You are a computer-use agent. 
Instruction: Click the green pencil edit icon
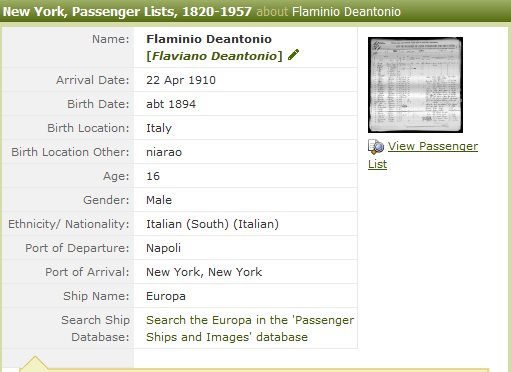click(293, 55)
